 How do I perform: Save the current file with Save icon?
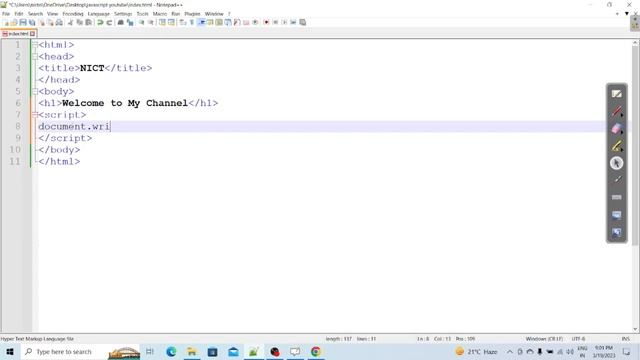23,22
